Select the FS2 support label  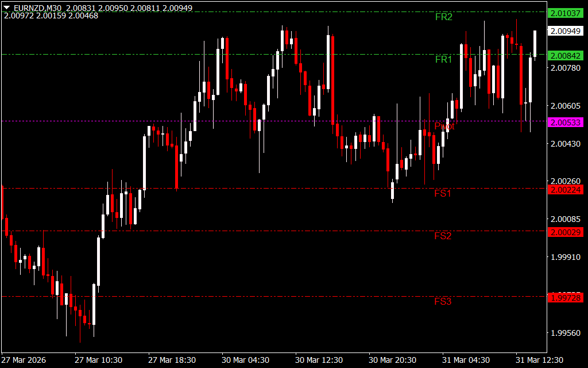(443, 236)
